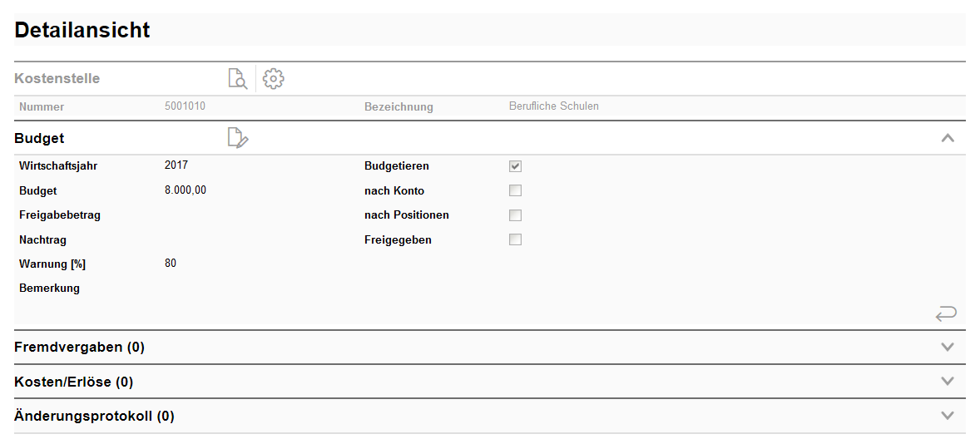Click the Kostenstelle section heading
This screenshot has height=439, width=980.
pyautogui.click(x=57, y=79)
